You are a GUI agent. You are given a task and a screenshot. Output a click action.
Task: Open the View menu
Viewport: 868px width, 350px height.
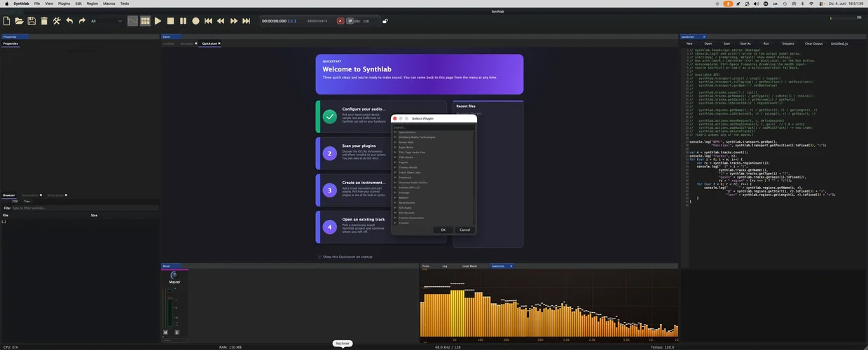click(x=49, y=3)
